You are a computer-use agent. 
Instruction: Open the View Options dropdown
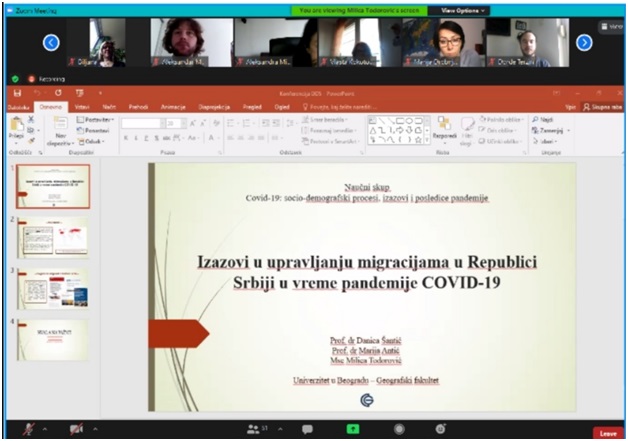[x=459, y=10]
